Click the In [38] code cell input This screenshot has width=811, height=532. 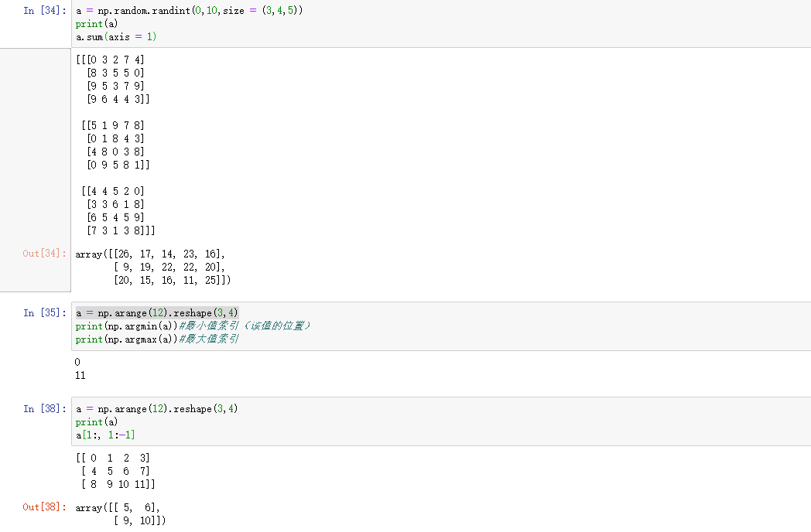click(x=441, y=421)
